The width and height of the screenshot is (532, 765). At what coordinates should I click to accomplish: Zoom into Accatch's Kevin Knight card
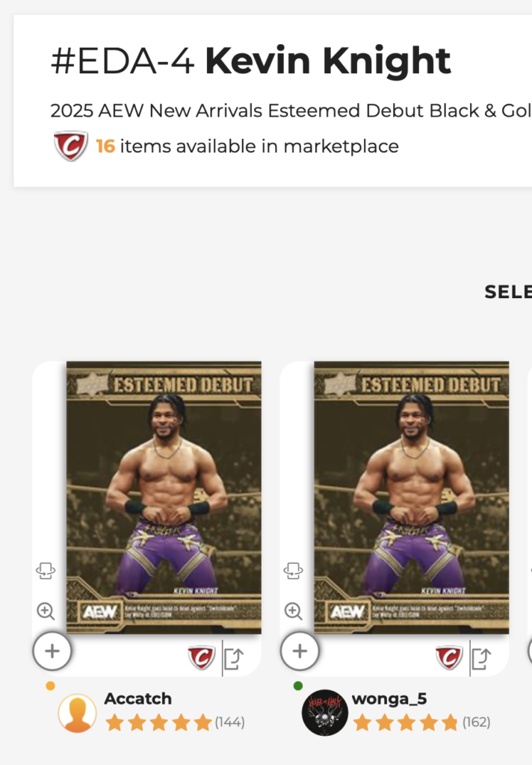coord(46,612)
